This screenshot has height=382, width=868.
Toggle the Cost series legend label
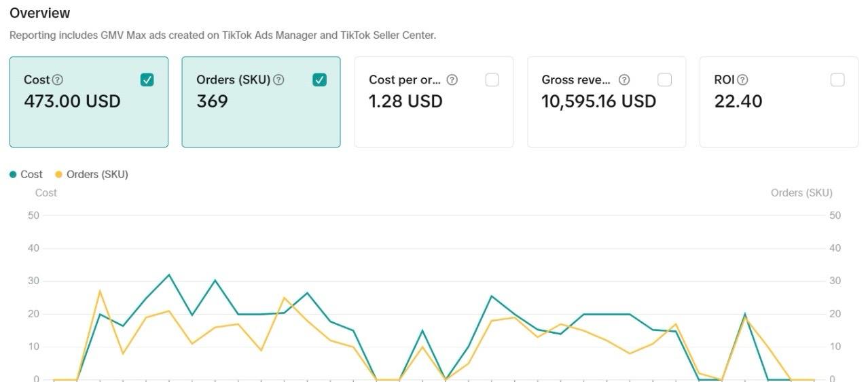pos(31,175)
